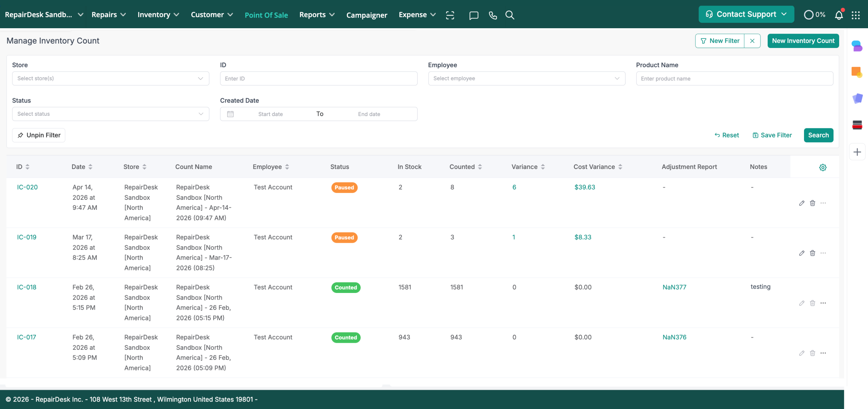Viewport: 868px width, 409px height.
Task: Go to Point Of Sale
Action: (266, 15)
